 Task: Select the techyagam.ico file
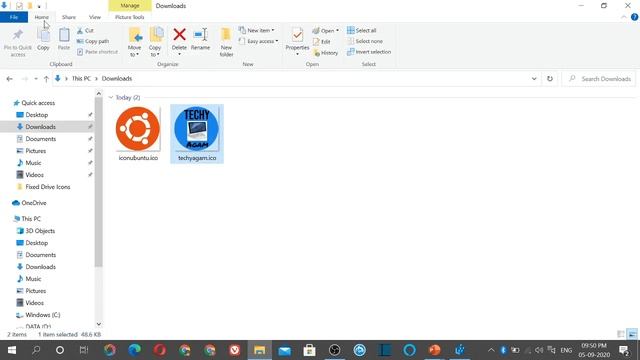[x=197, y=134]
